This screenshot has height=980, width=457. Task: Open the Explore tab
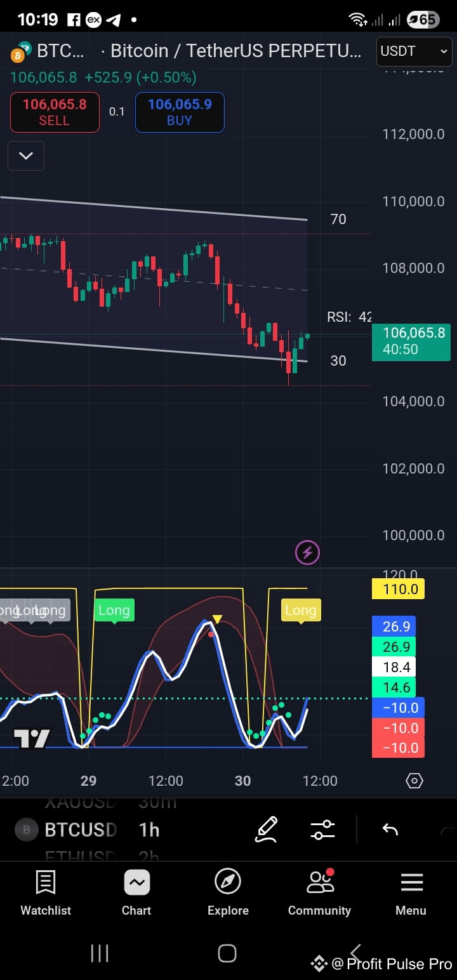tap(228, 893)
